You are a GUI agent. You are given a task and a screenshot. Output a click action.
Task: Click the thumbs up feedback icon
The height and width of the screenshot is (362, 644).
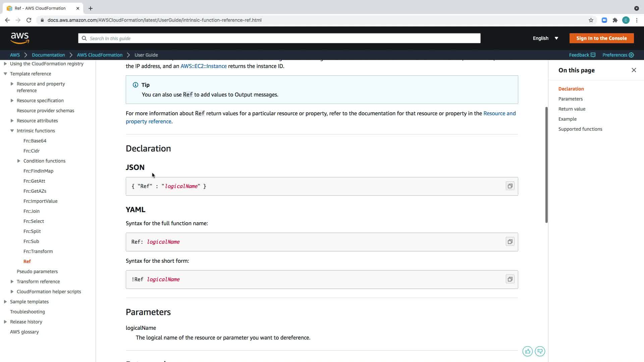(528, 351)
